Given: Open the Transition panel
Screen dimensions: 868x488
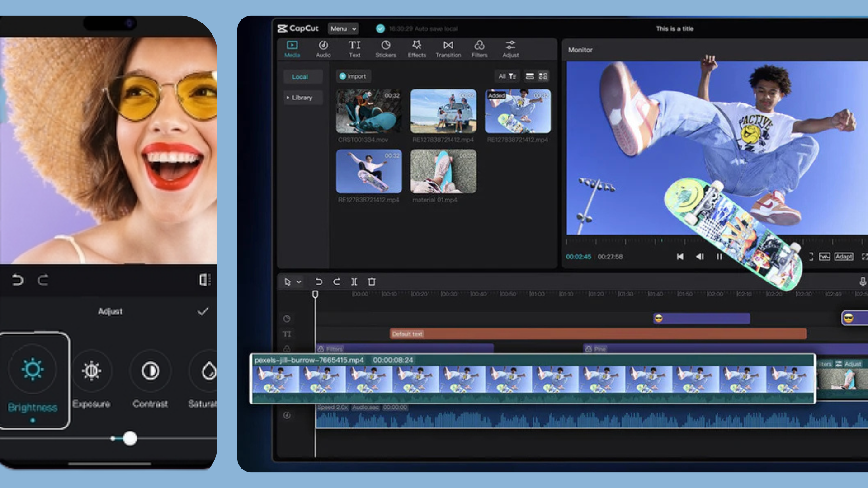Looking at the screenshot, I should coord(448,49).
